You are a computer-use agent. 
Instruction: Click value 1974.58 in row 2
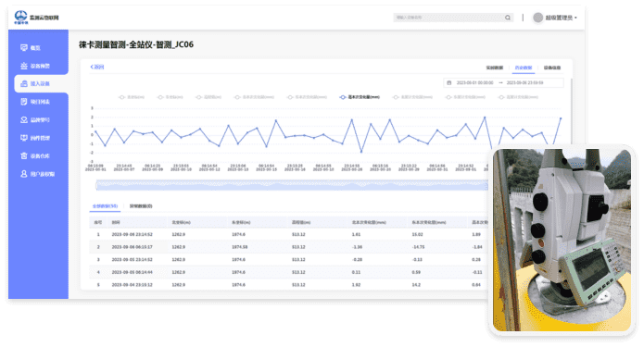(x=240, y=247)
